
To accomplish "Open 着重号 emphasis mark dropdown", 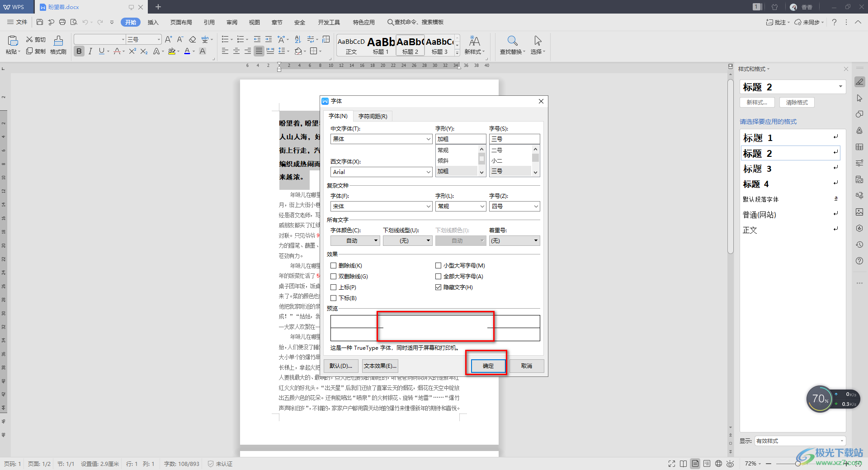I will point(514,241).
